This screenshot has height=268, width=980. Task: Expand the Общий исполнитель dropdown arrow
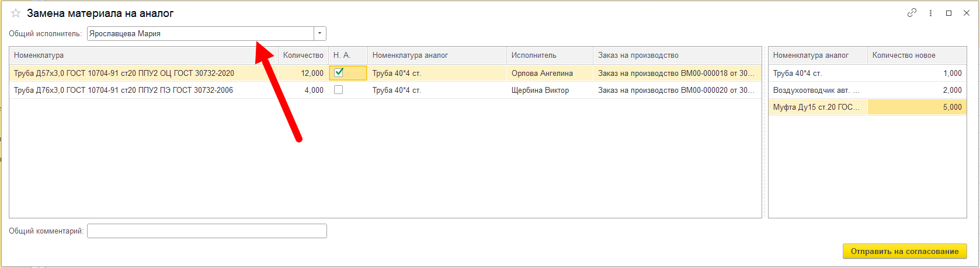320,34
